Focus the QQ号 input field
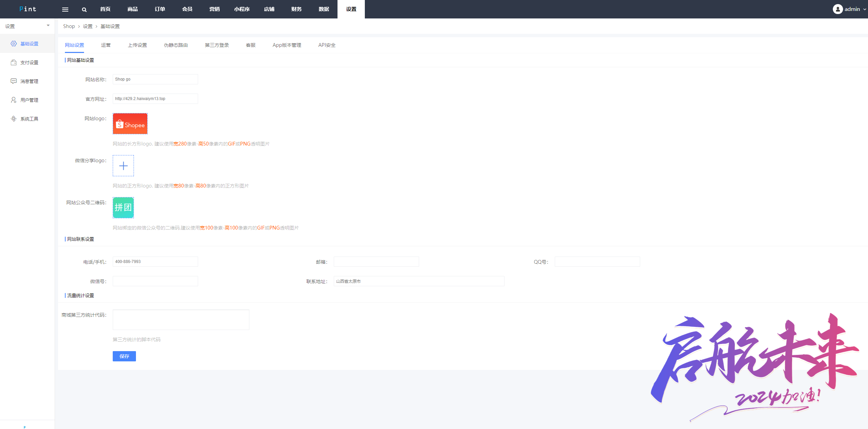 click(x=597, y=262)
